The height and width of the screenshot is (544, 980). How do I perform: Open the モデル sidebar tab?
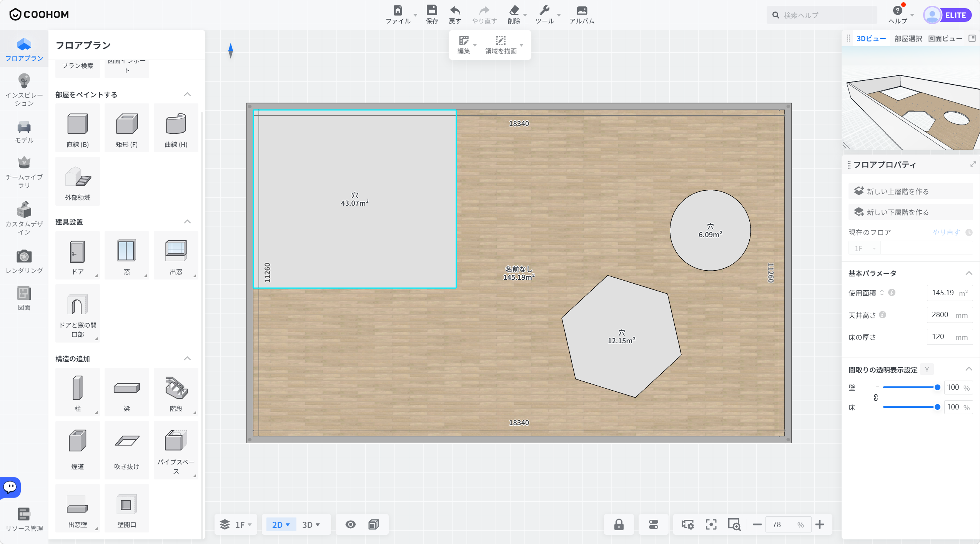coord(24,132)
